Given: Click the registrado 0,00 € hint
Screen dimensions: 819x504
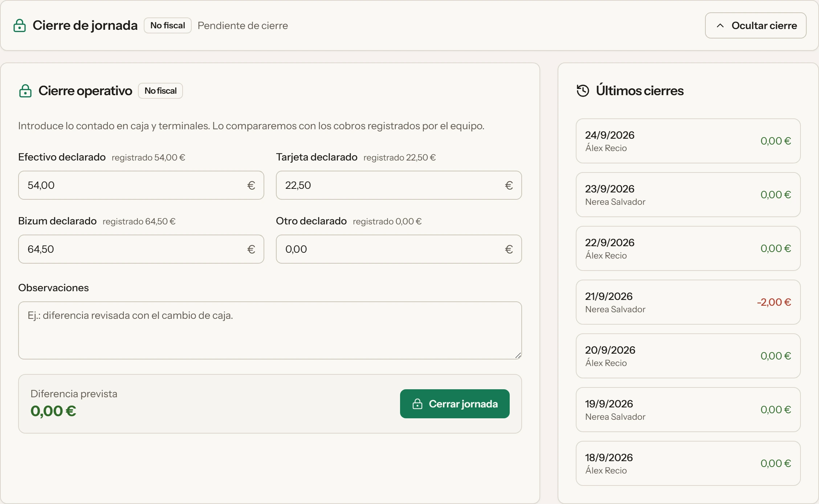Looking at the screenshot, I should 387,221.
